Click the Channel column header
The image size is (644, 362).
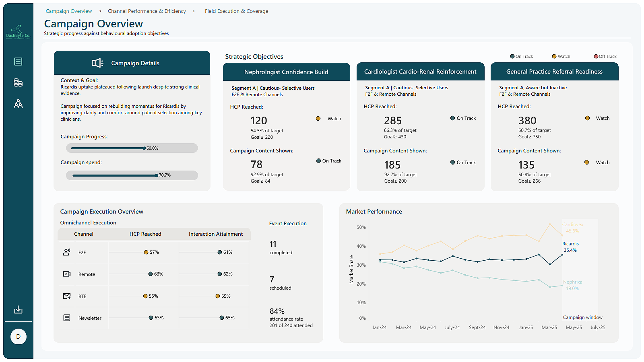click(x=84, y=234)
